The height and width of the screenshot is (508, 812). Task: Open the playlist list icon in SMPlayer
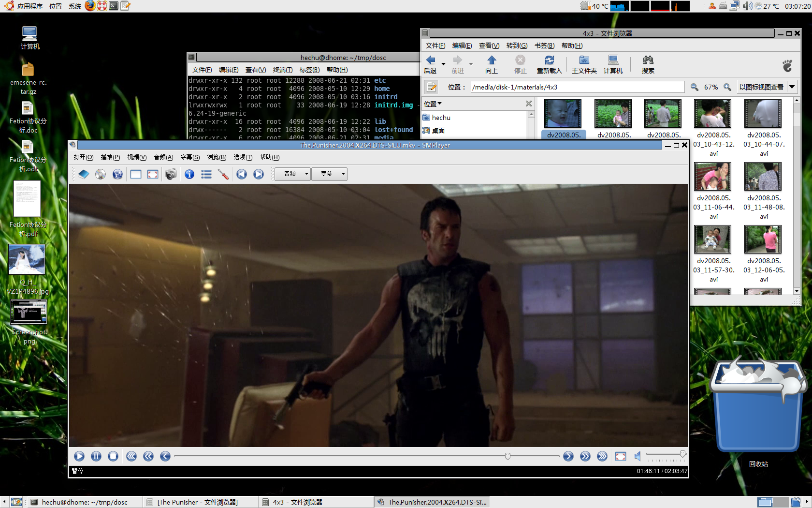point(206,174)
